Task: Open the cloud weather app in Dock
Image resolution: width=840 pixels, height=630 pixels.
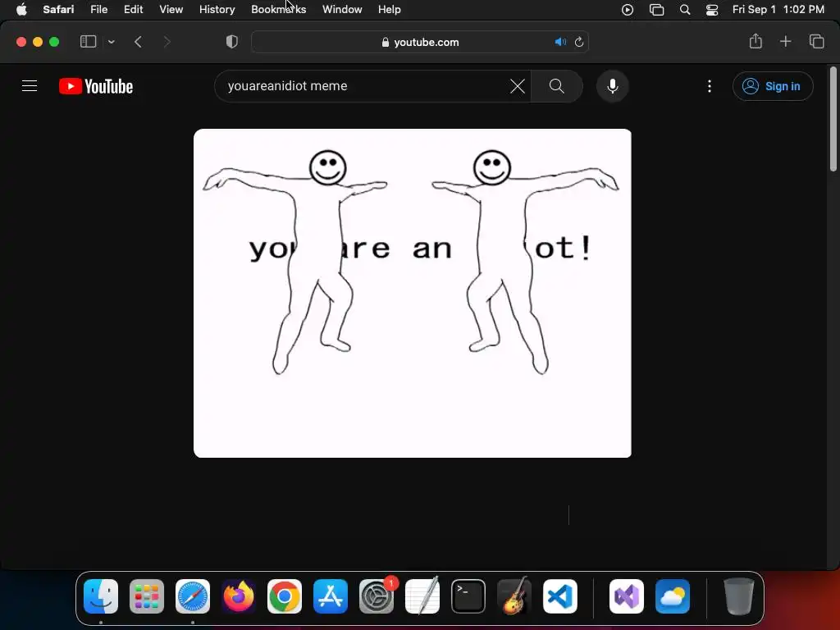Action: point(673,596)
